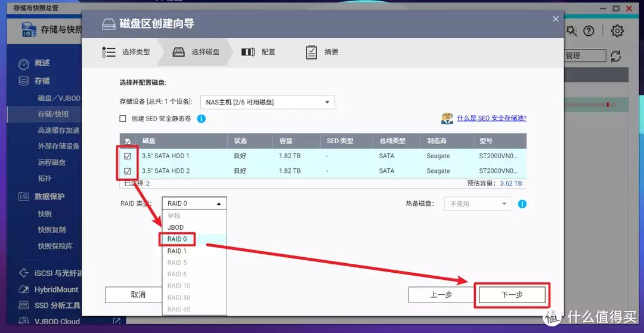Click the 摘要 step clipboard icon
Image resolution: width=644 pixels, height=333 pixels.
click(x=311, y=52)
